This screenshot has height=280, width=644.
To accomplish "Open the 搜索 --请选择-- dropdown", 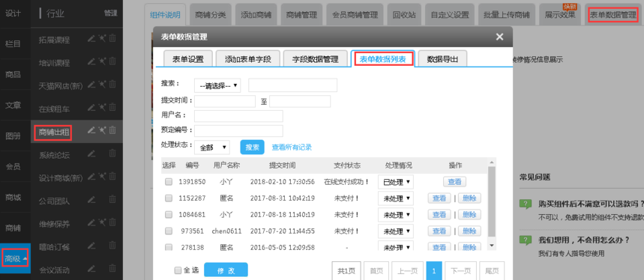I will [x=217, y=85].
